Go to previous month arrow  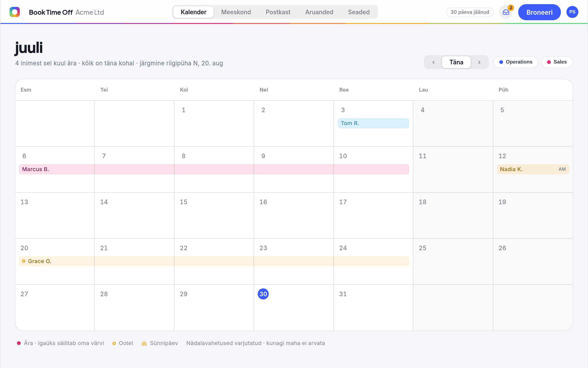(x=433, y=62)
